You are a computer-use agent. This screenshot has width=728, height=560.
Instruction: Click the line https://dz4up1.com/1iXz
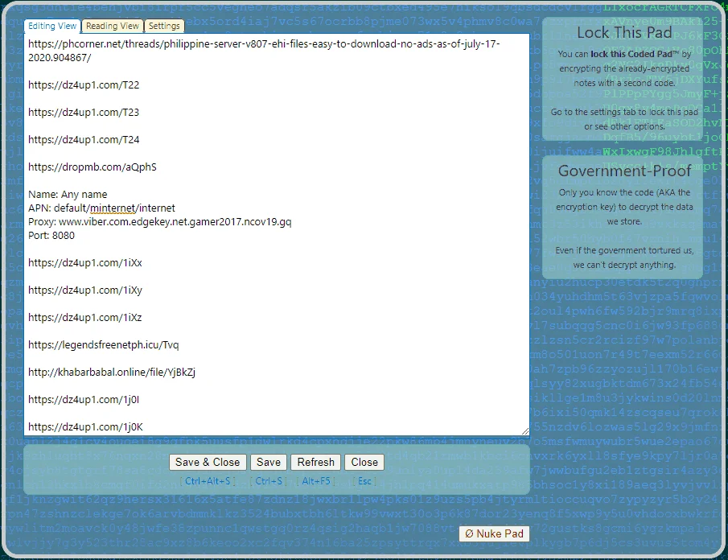point(85,318)
